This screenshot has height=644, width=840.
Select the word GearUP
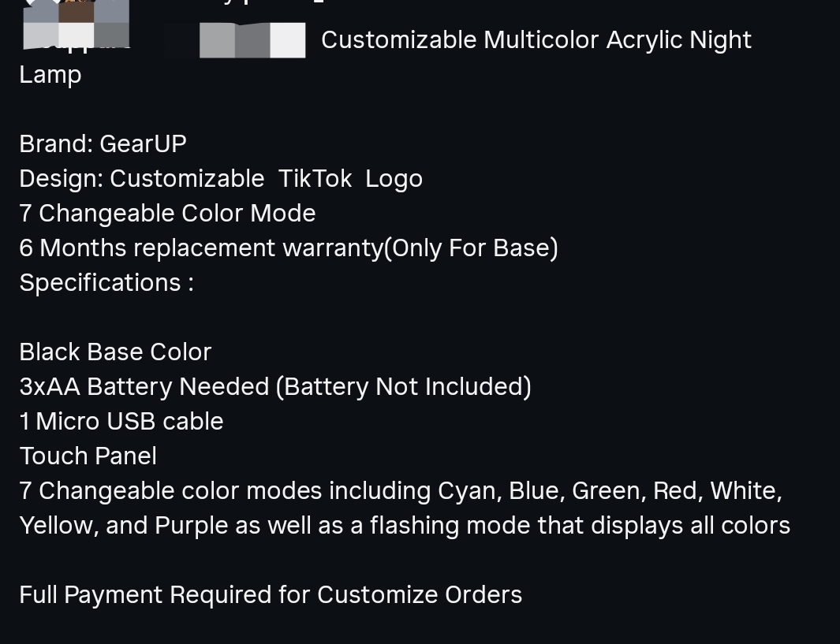(x=143, y=144)
